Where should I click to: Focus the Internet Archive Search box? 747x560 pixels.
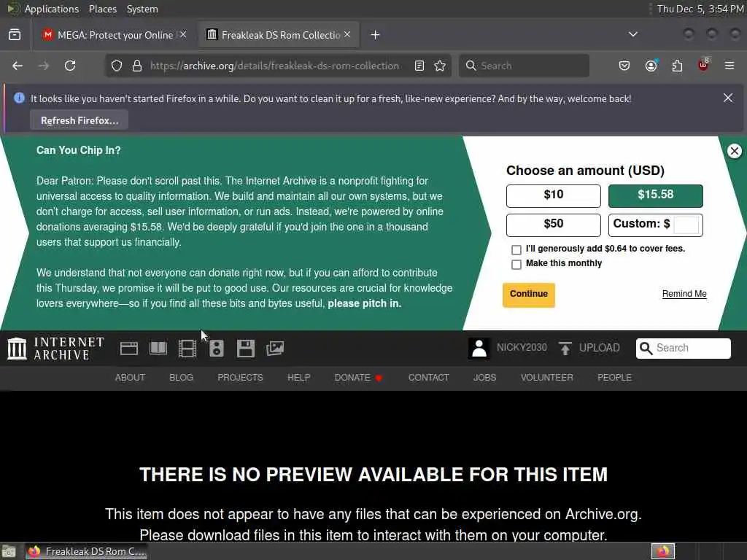(x=683, y=348)
